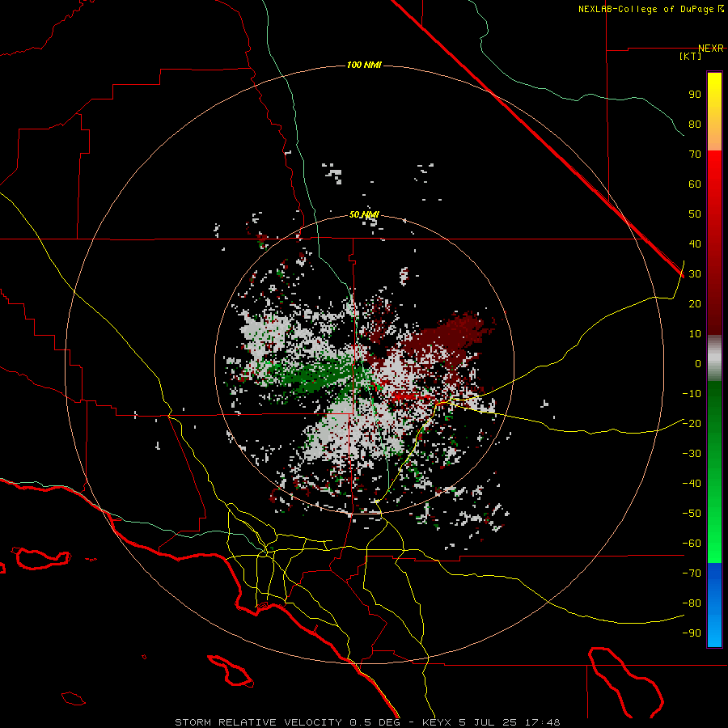Click the 50 value on velocity scale
728x728 pixels.
pyautogui.click(x=695, y=214)
